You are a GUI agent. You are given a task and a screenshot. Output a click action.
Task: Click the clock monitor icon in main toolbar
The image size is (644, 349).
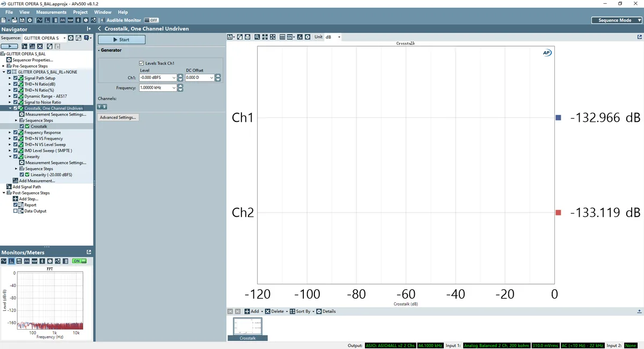86,20
